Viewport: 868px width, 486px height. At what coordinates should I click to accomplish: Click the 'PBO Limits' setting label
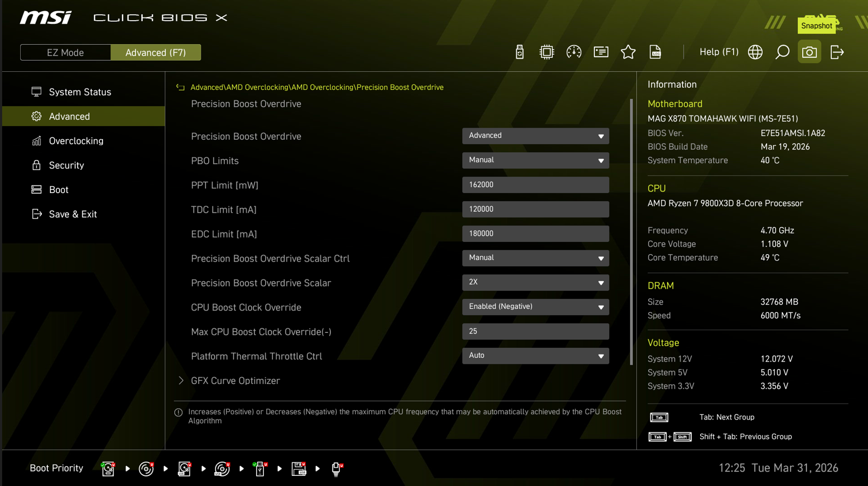pyautogui.click(x=215, y=161)
